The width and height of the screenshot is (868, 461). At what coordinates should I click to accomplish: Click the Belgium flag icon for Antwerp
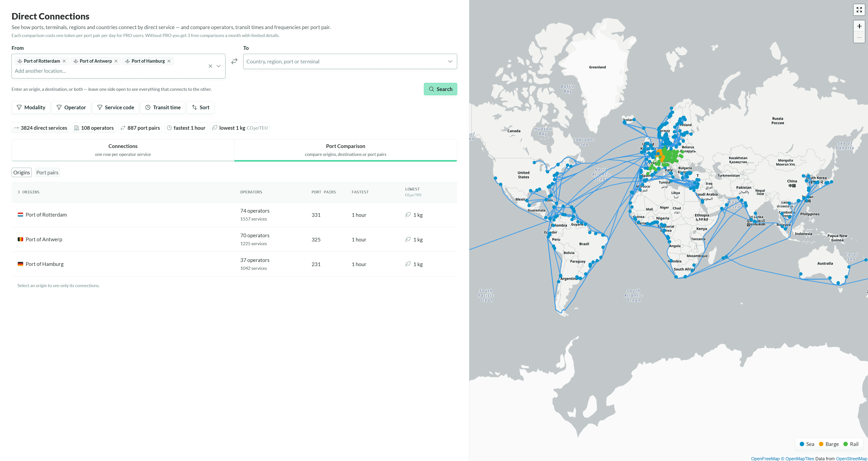coord(20,239)
